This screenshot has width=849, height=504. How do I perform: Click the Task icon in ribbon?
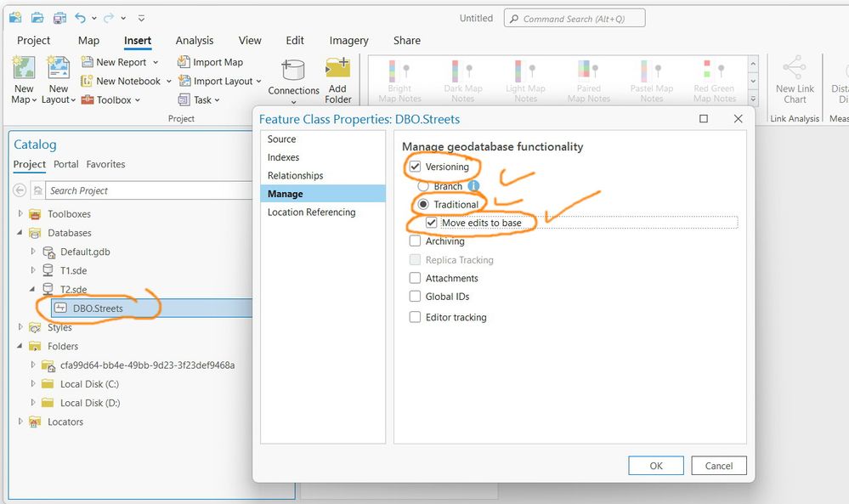point(184,99)
